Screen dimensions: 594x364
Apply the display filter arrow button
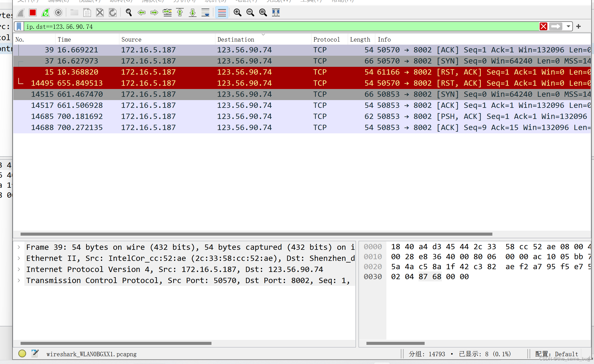pyautogui.click(x=556, y=27)
